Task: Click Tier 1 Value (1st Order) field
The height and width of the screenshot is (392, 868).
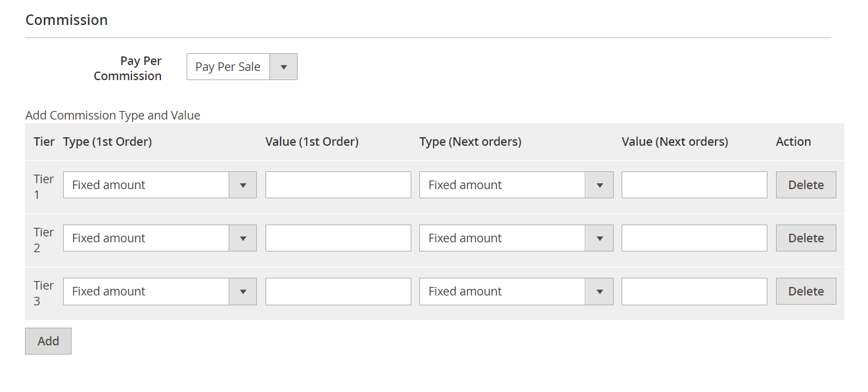Action: coord(338,185)
